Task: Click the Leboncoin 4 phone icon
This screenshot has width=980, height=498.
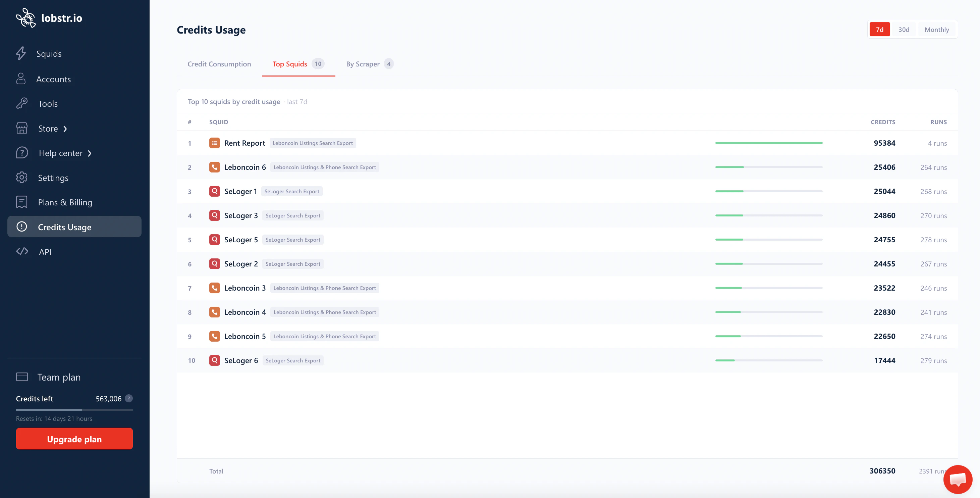Action: (x=215, y=312)
